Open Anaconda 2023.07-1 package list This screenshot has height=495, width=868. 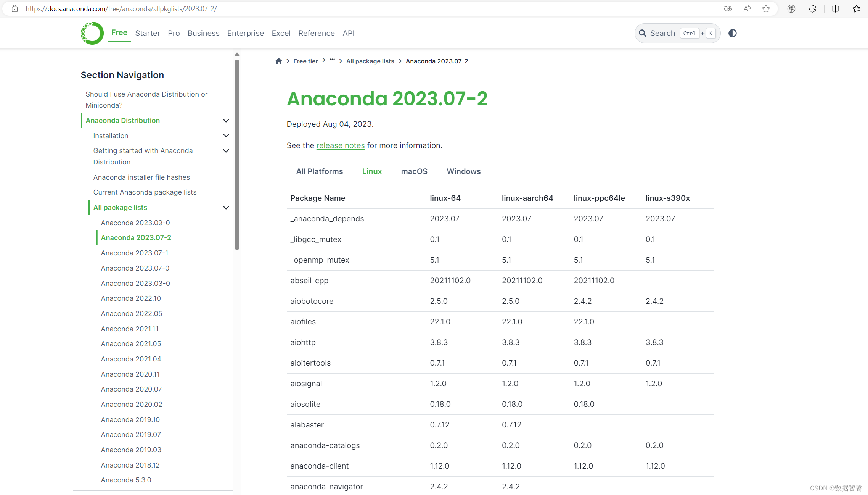(135, 253)
